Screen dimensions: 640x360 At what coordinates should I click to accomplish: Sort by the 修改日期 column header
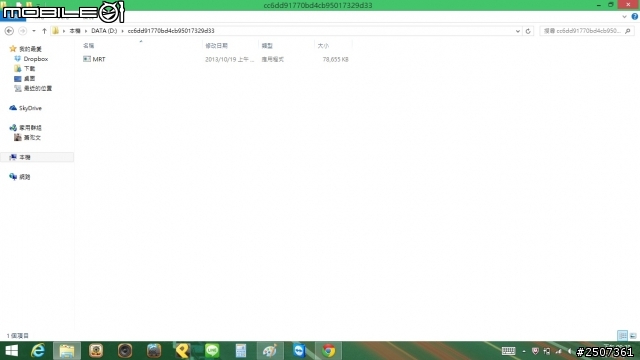216,46
